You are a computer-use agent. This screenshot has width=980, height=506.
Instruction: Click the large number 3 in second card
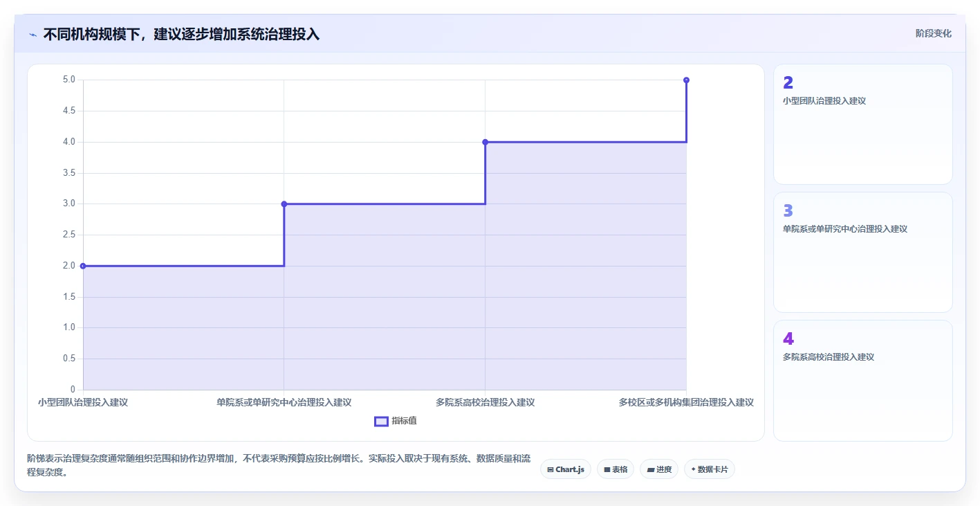788,211
